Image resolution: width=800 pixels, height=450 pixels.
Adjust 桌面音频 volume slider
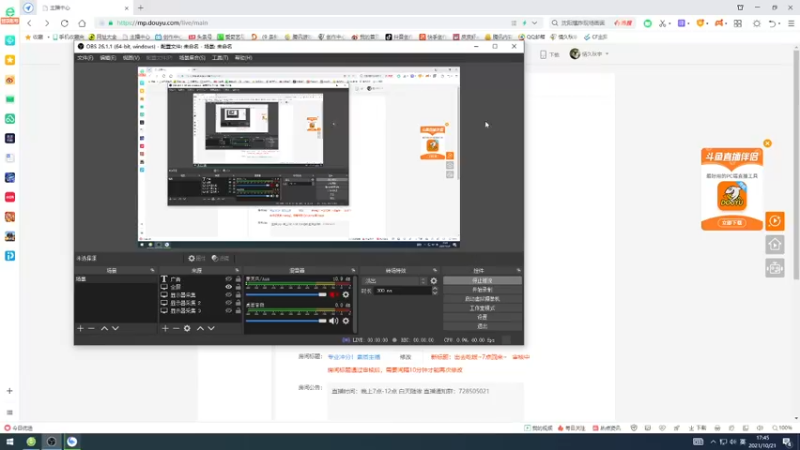point(286,321)
